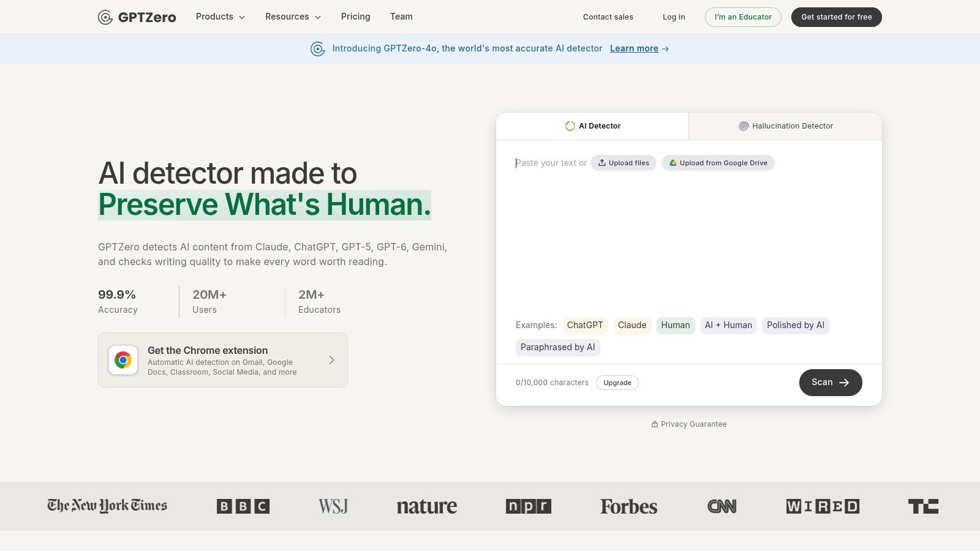Load the Claude example text
The height and width of the screenshot is (551, 980).
point(632,325)
